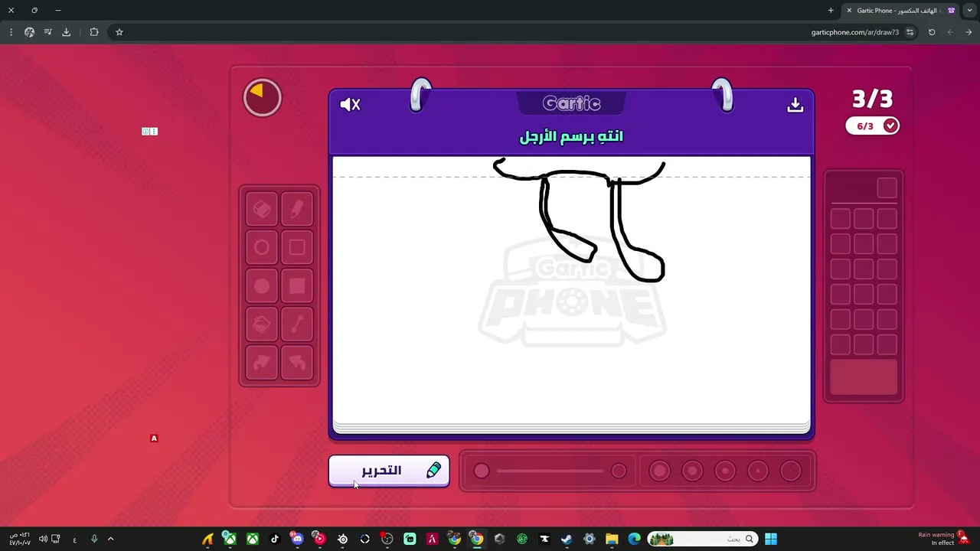Open a new browser tab with plus
Screen dimensions: 980x551
point(831,11)
